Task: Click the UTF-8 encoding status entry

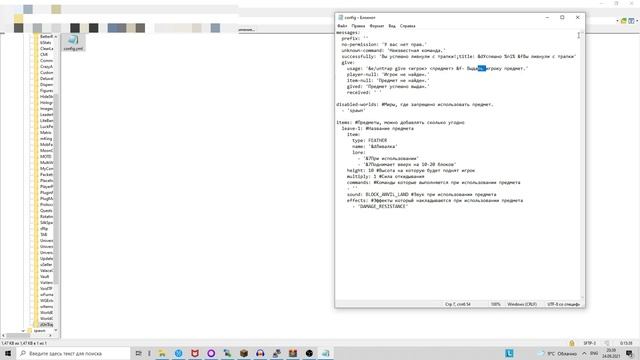Action: point(563,304)
